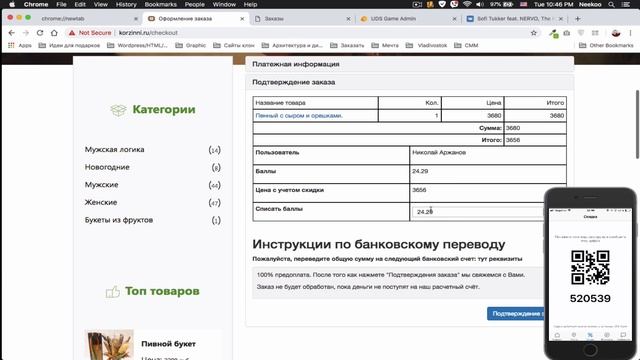Click the Not Secure warning icon
Viewport: 640px width, 360px height.
click(72, 33)
